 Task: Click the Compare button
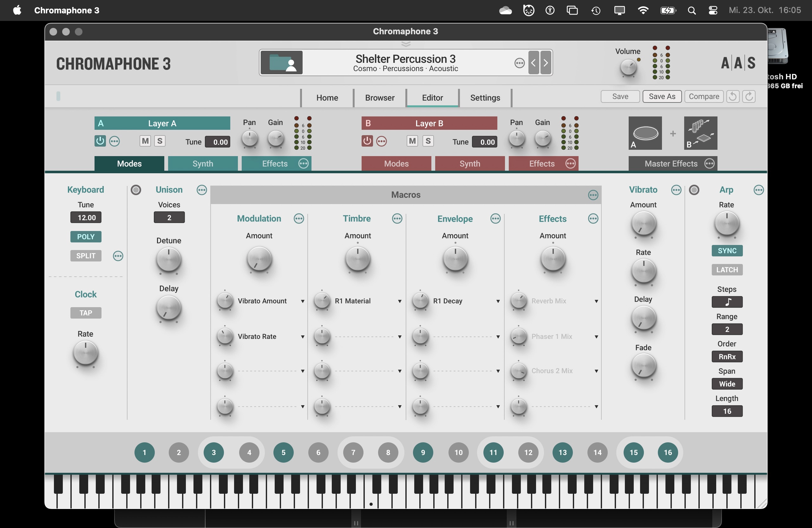point(704,96)
